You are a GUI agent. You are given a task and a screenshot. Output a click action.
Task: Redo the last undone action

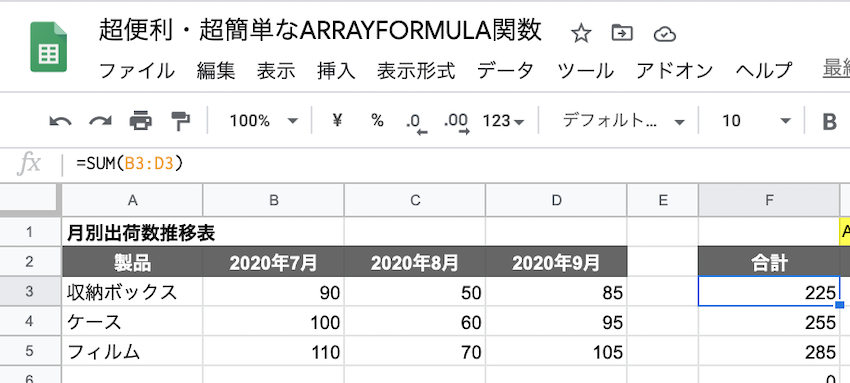click(100, 121)
